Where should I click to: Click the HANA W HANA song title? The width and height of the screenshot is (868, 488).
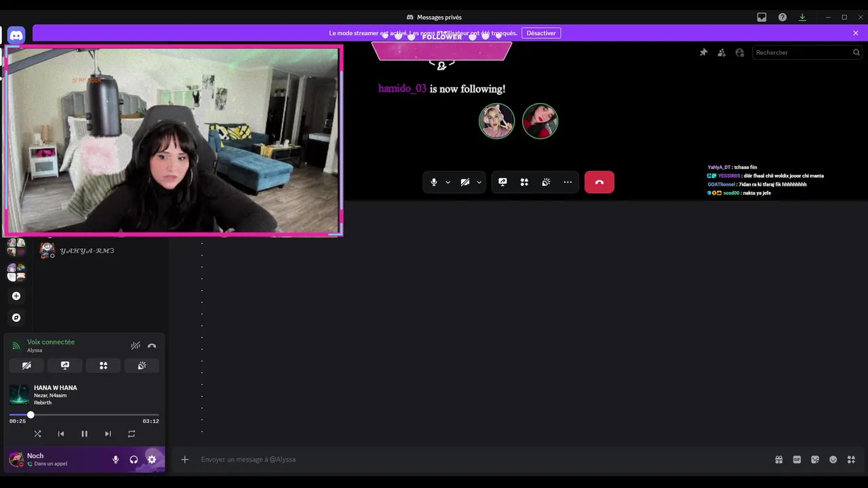tap(56, 388)
